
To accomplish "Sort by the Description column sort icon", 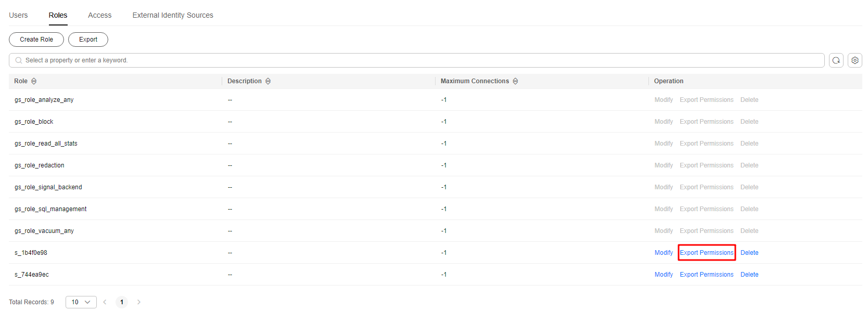I will pos(268,81).
